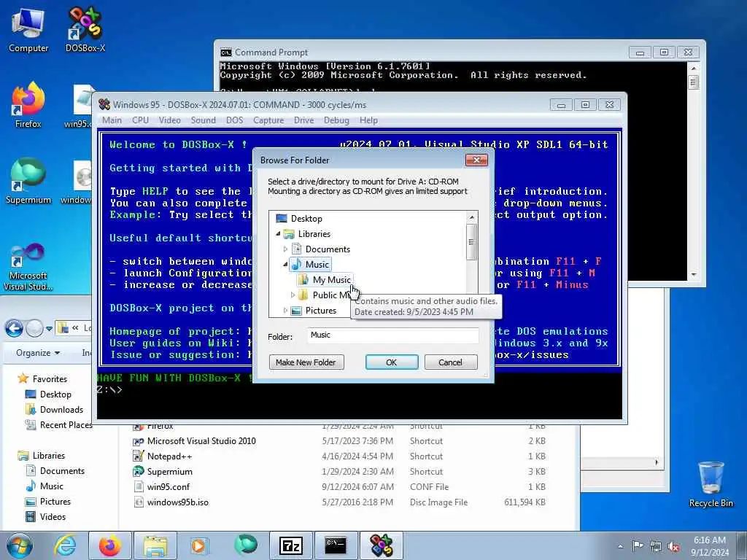Open the DOSBox-X Capture menu
Screen dimensions: 747x560
click(268, 120)
